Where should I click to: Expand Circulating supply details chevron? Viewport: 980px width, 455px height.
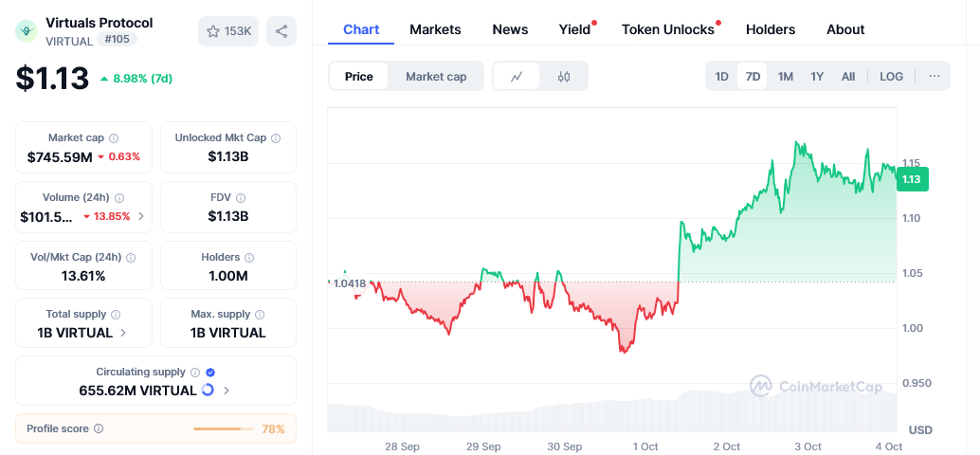pos(226,391)
